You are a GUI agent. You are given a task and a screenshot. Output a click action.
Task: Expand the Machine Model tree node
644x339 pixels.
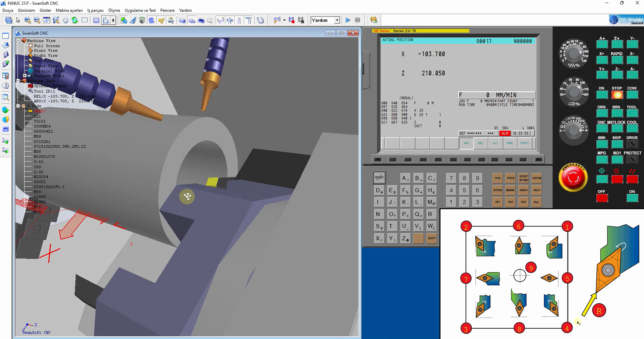(25, 76)
